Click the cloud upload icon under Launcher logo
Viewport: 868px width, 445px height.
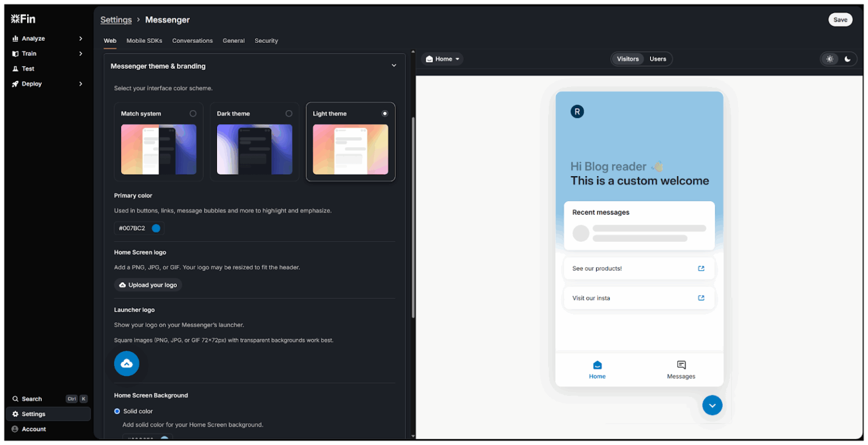pyautogui.click(x=127, y=363)
